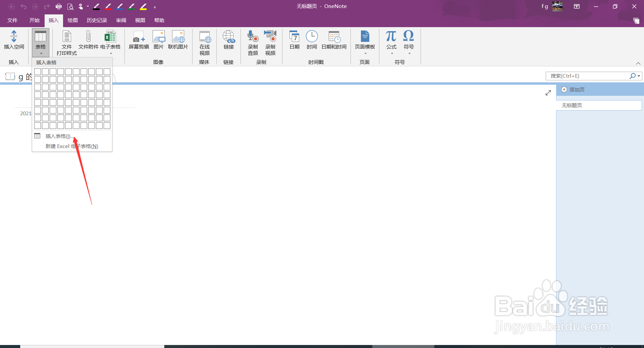
Task: Click the search magnifier icon
Action: (632, 76)
